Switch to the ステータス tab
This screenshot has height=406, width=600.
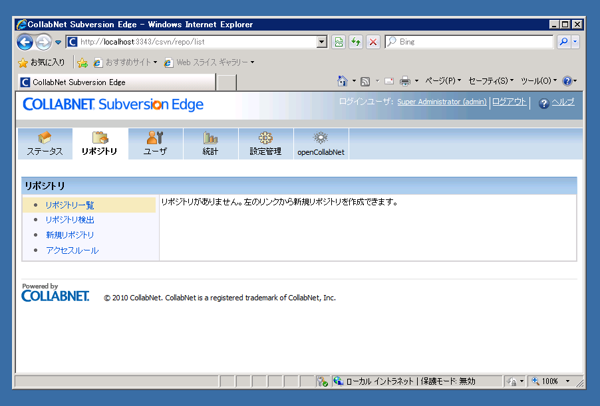coord(45,143)
